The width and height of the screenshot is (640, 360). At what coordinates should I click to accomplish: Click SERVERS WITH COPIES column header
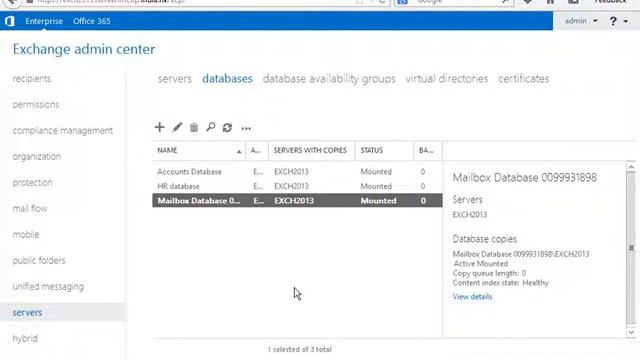tap(311, 151)
